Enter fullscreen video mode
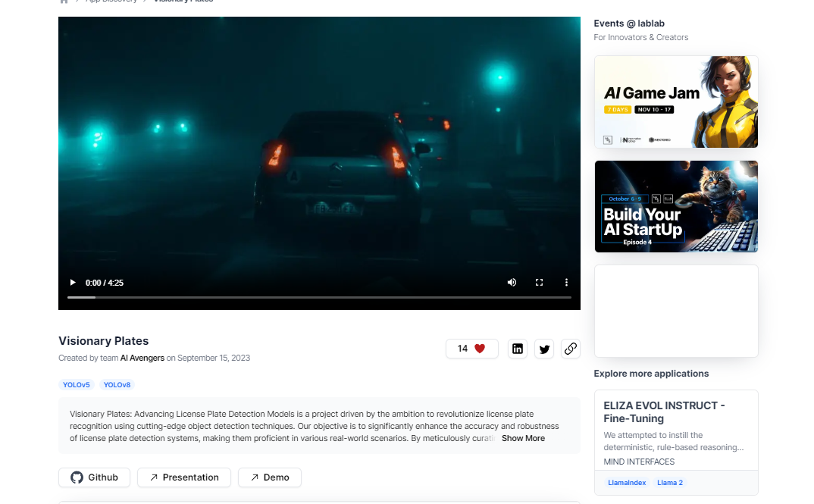This screenshot has width=814, height=504. [539, 283]
